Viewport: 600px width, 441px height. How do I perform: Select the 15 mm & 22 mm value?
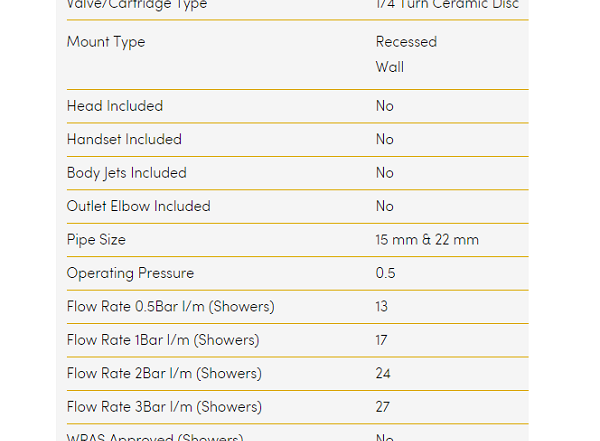click(x=427, y=240)
